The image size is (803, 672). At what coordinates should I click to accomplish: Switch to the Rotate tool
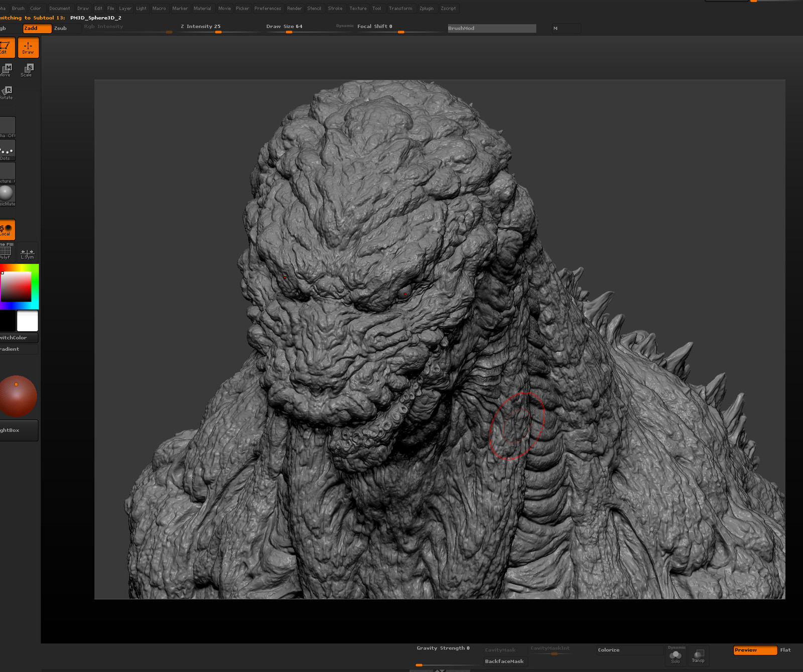[7, 92]
